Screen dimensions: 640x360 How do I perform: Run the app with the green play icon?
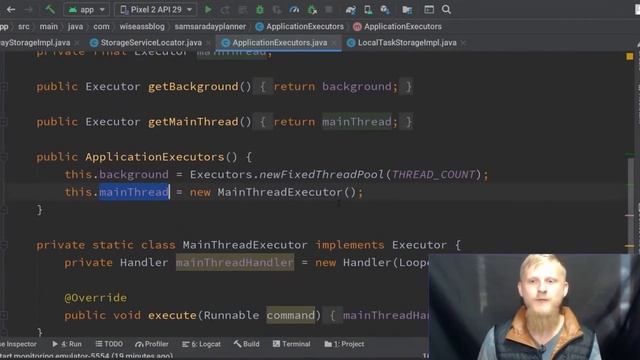click(x=208, y=9)
